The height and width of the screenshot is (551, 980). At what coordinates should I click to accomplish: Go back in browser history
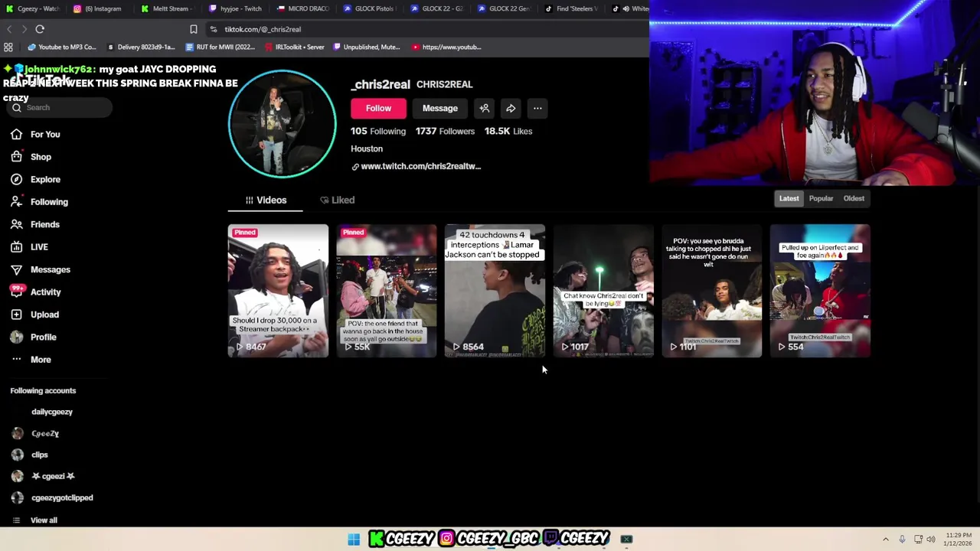click(9, 29)
